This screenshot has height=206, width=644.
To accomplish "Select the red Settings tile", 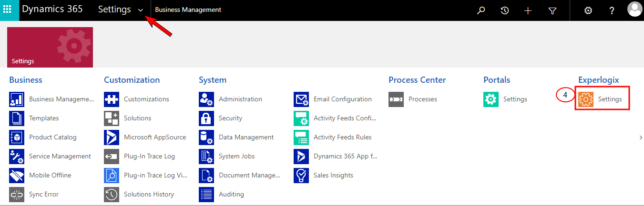I will [x=50, y=47].
